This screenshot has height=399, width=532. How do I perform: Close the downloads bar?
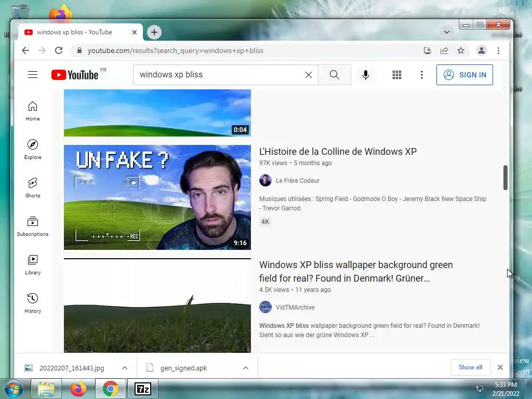pos(500,367)
